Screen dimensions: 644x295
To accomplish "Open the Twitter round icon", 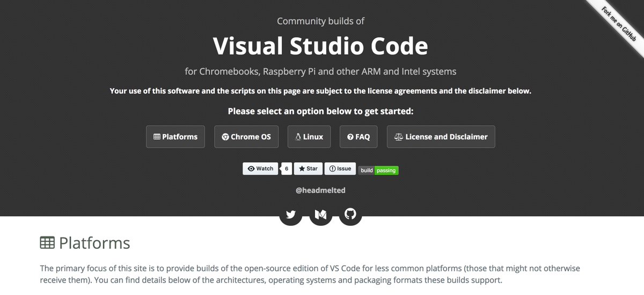I will tap(291, 214).
